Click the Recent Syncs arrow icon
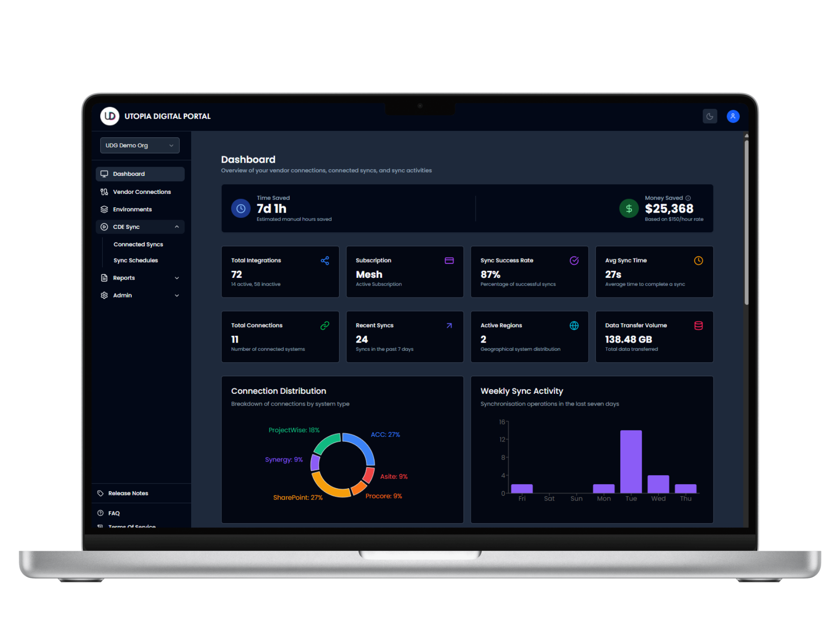 (x=449, y=325)
